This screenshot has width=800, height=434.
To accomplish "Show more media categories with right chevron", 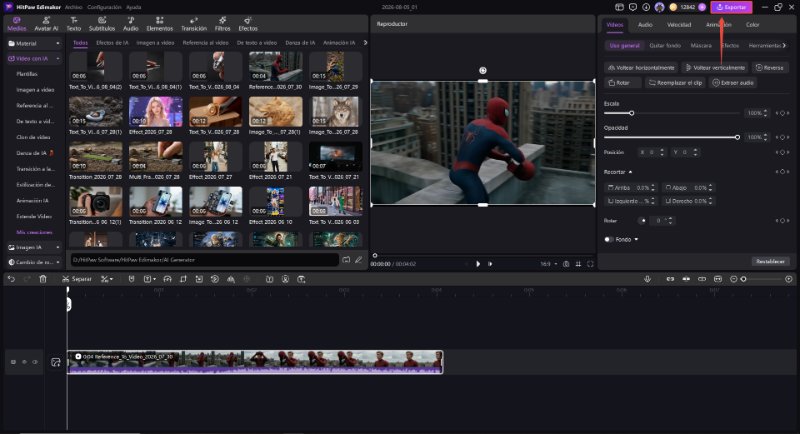I will [x=365, y=42].
